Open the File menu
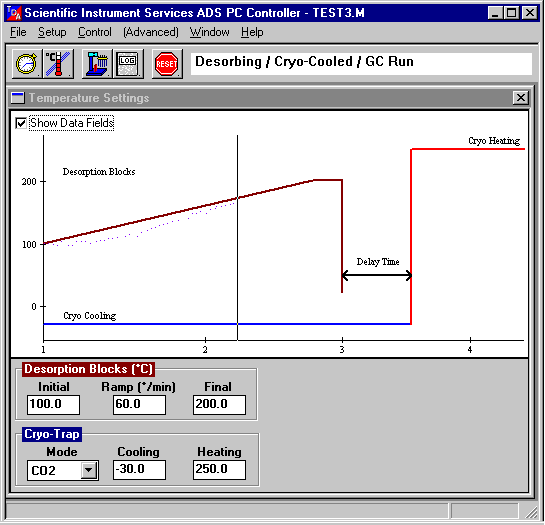 18,32
